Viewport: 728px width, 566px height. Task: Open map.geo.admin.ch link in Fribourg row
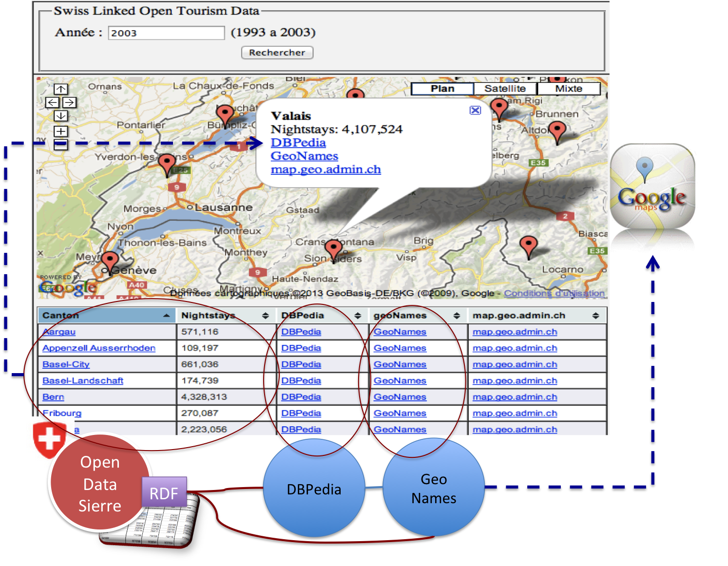tap(515, 413)
